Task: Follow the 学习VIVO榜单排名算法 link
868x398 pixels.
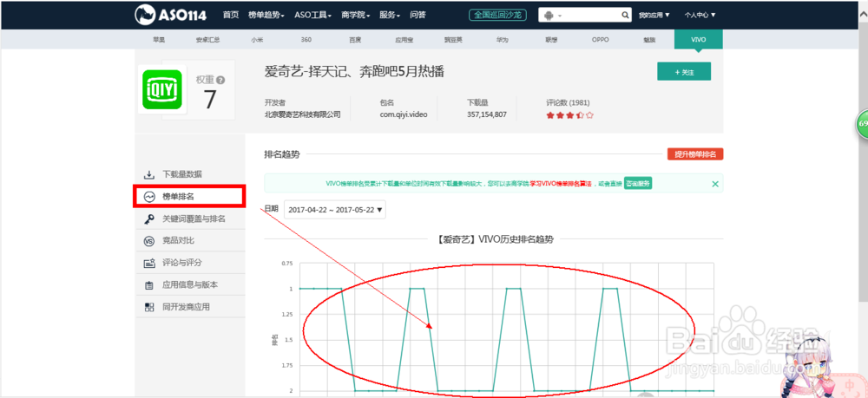Action: point(561,184)
